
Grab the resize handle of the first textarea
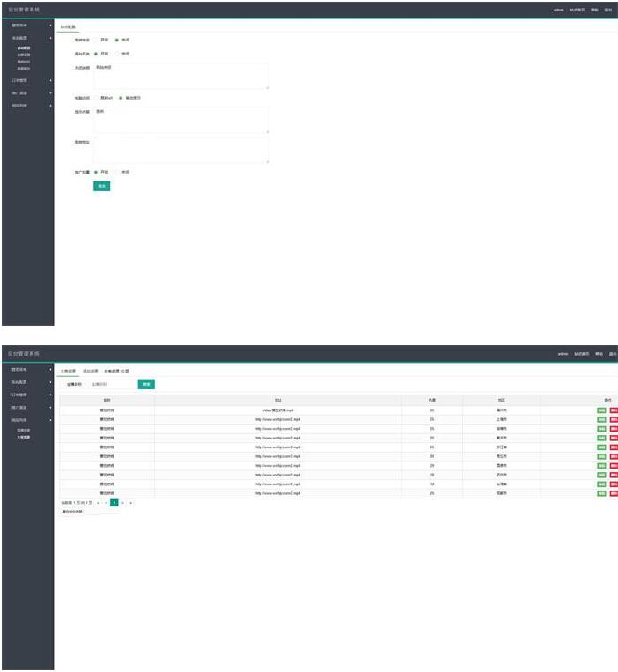268,87
